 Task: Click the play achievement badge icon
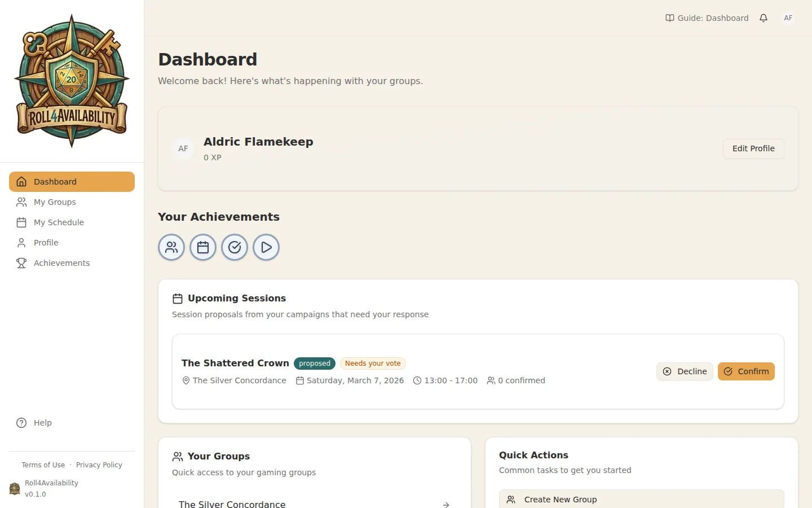[266, 247]
